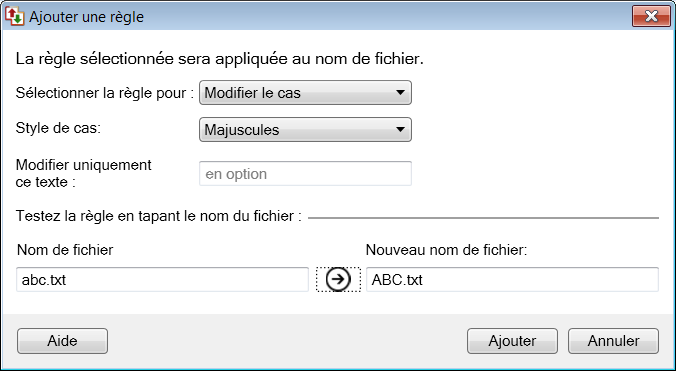Screen dimensions: 676x371
Task: Click the circled arrow test rule button
Action: (x=338, y=279)
